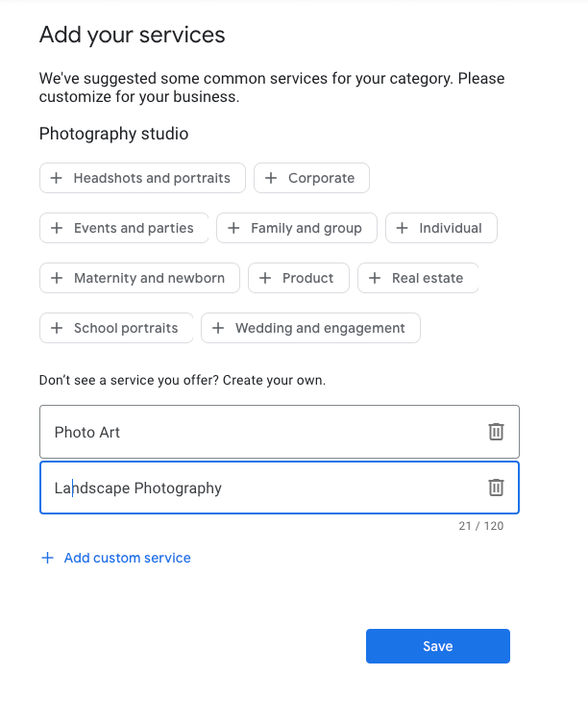Add Family and group service
The height and width of the screenshot is (701, 588).
297,228
